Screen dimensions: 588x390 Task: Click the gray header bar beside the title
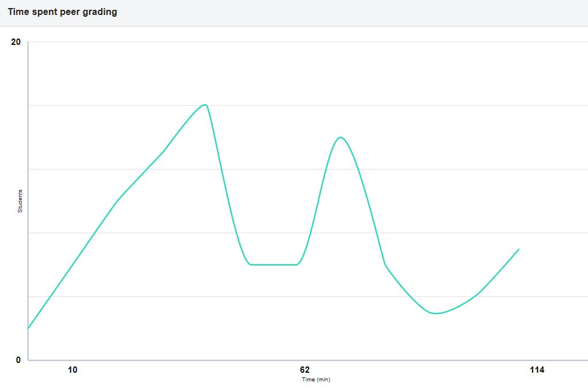coord(353,13)
